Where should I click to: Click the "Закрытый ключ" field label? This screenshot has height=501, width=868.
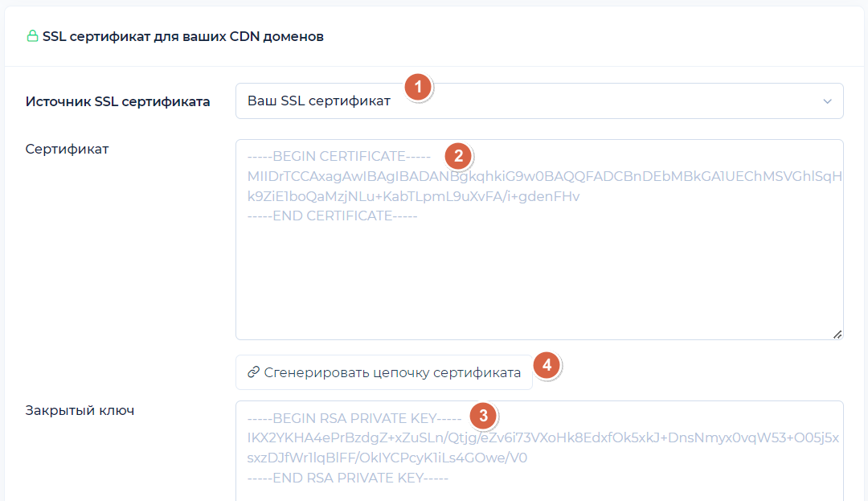coord(80,410)
